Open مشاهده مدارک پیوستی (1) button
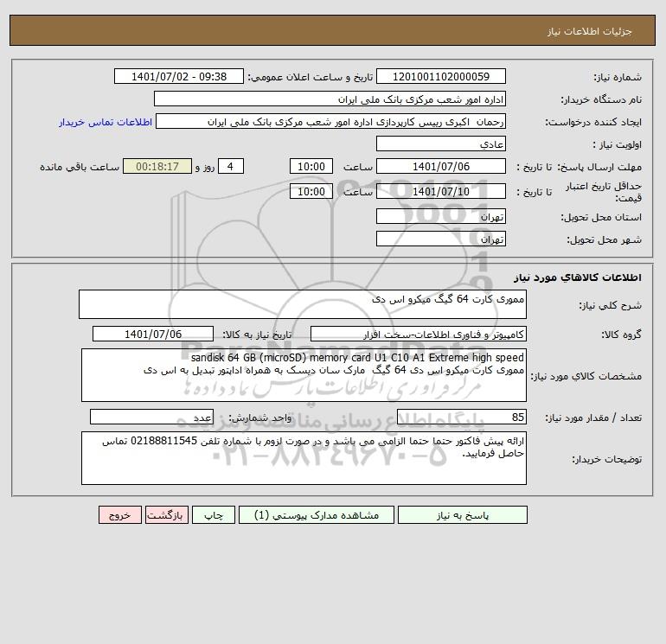Screen dimensions: 666x644 pos(317,515)
